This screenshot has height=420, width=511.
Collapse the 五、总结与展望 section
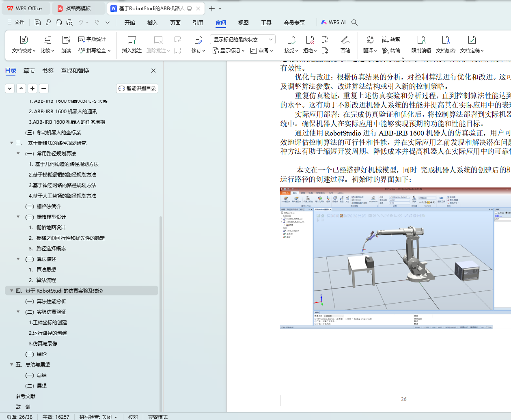pyautogui.click(x=12, y=364)
